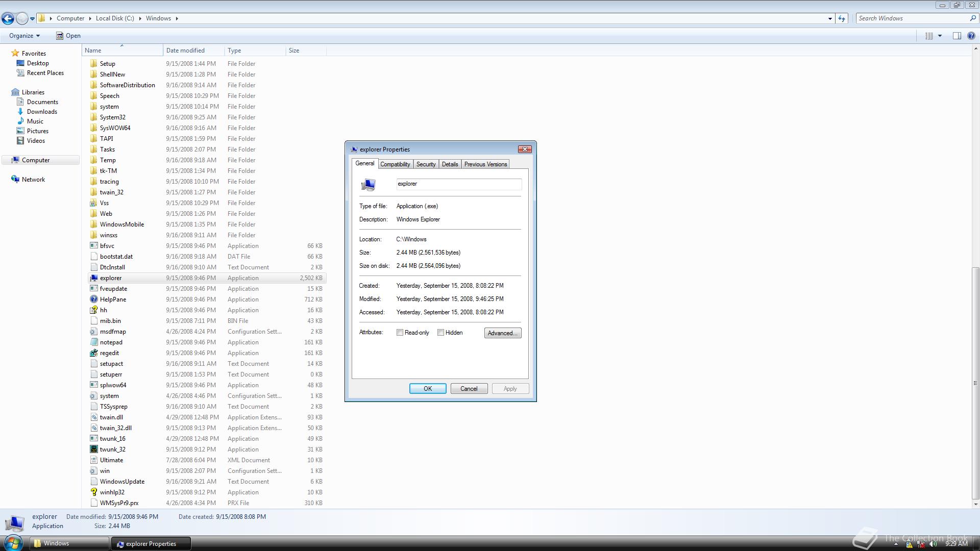
Task: Click the hh application icon
Action: click(93, 310)
